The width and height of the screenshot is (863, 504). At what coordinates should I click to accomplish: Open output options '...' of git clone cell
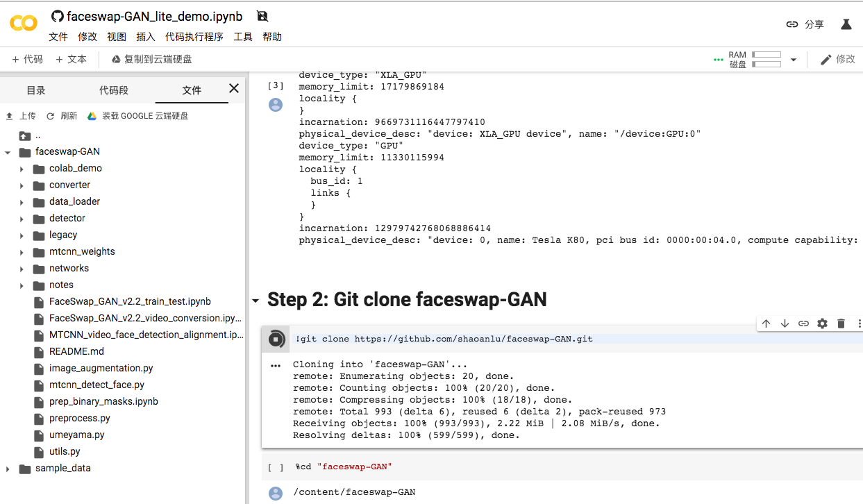click(x=276, y=365)
